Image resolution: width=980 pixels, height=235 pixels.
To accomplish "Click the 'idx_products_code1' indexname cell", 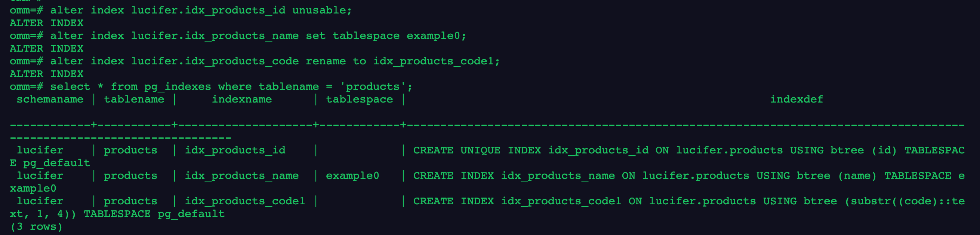I will coord(245,201).
